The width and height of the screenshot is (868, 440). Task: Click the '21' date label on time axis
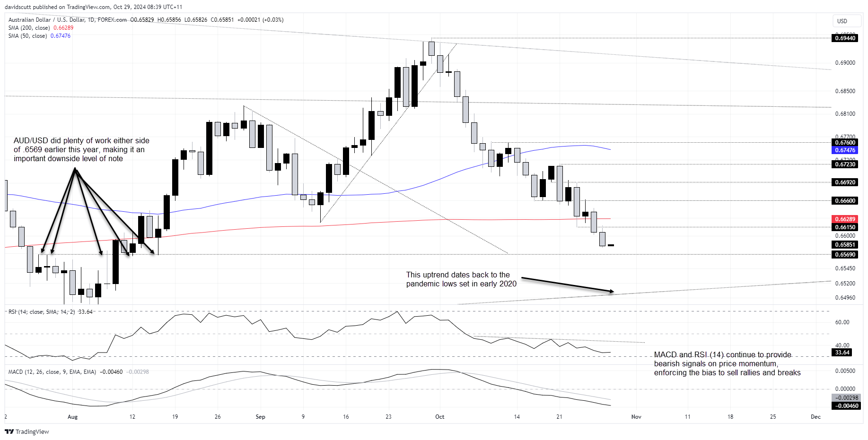pyautogui.click(x=559, y=417)
